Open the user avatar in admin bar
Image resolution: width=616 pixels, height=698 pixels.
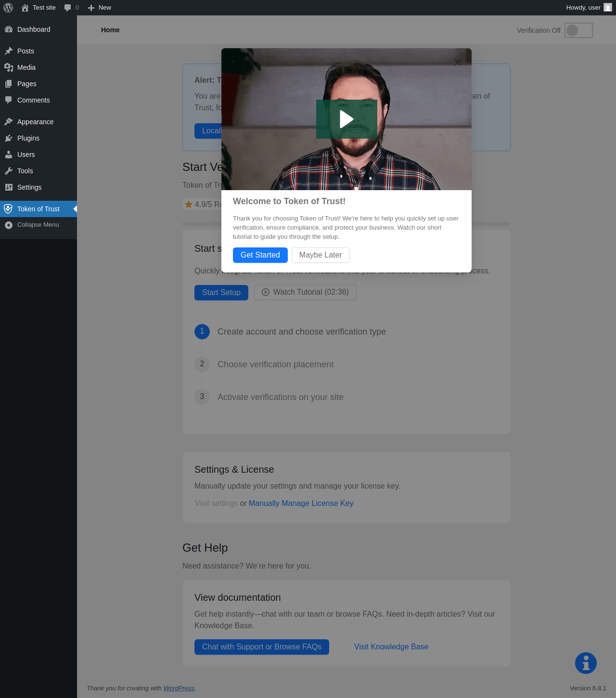coord(608,7)
